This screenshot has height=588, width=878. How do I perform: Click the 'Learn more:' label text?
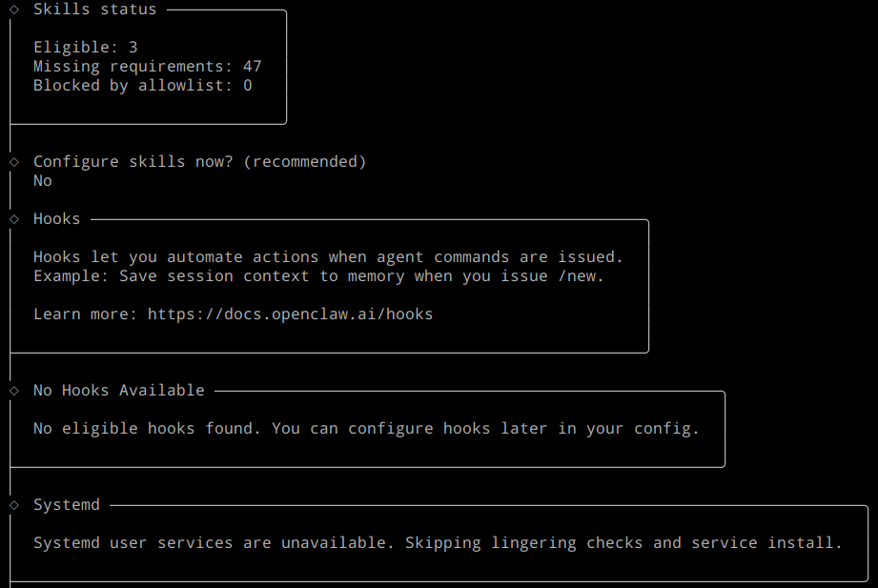(x=85, y=314)
